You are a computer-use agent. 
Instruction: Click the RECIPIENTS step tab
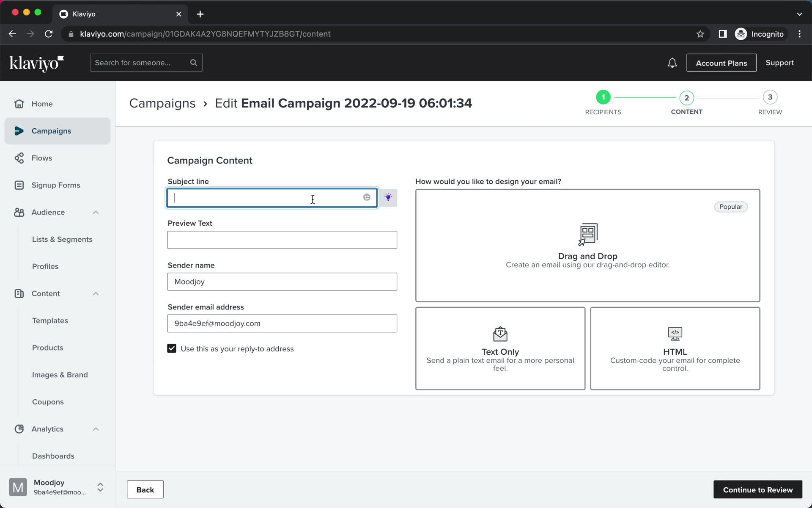603,102
